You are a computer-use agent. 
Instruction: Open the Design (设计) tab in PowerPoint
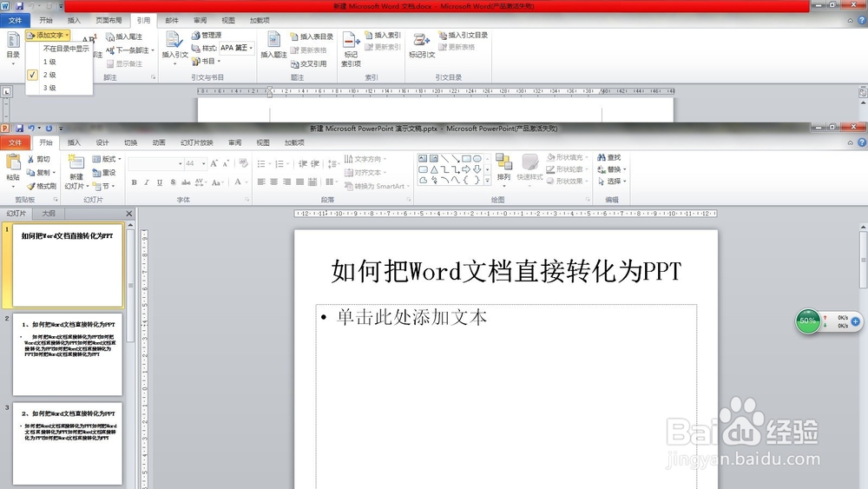[102, 143]
